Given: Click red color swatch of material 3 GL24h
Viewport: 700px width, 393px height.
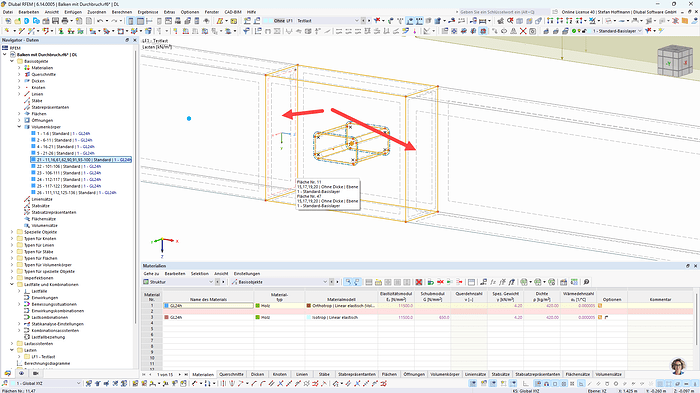Looking at the screenshot, I should pos(167,317).
